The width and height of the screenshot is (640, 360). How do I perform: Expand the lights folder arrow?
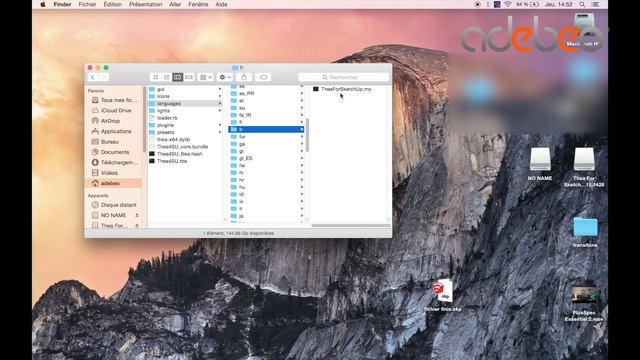(x=220, y=111)
